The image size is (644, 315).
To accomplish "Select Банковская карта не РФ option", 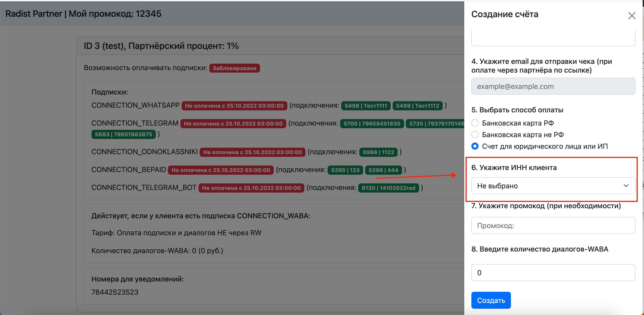I will click(x=475, y=135).
